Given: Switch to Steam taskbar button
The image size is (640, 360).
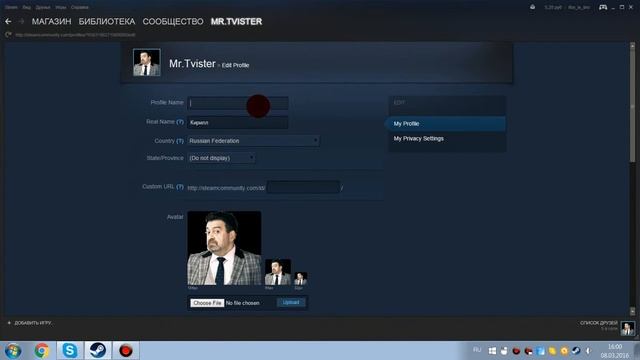Looking at the screenshot, I should click(98, 351).
